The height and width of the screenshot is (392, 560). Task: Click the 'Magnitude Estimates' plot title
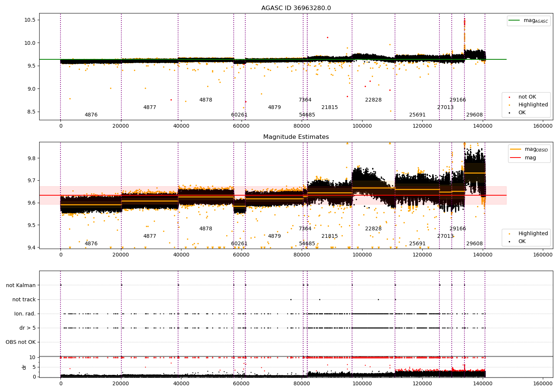pyautogui.click(x=296, y=137)
